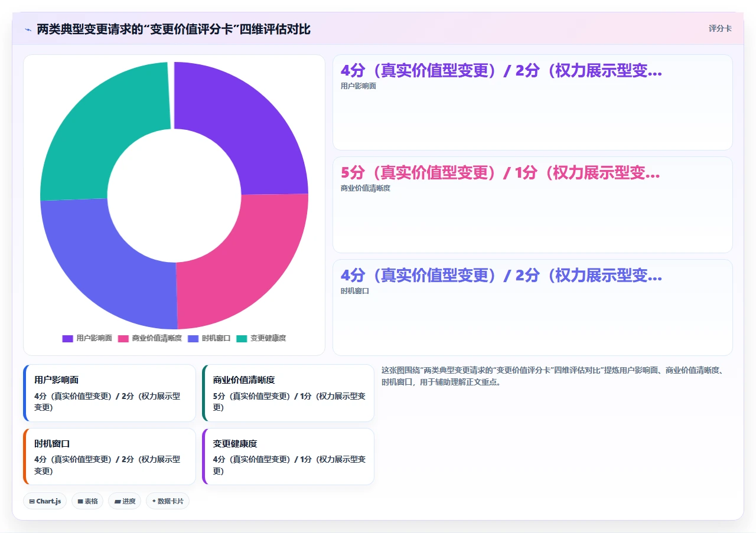Toggle 时机窗口 blue legend swatch
Image resolution: width=756 pixels, height=533 pixels.
(193, 338)
